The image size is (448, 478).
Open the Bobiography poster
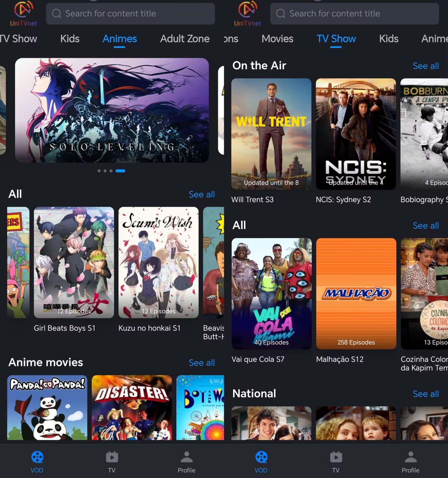tap(424, 134)
